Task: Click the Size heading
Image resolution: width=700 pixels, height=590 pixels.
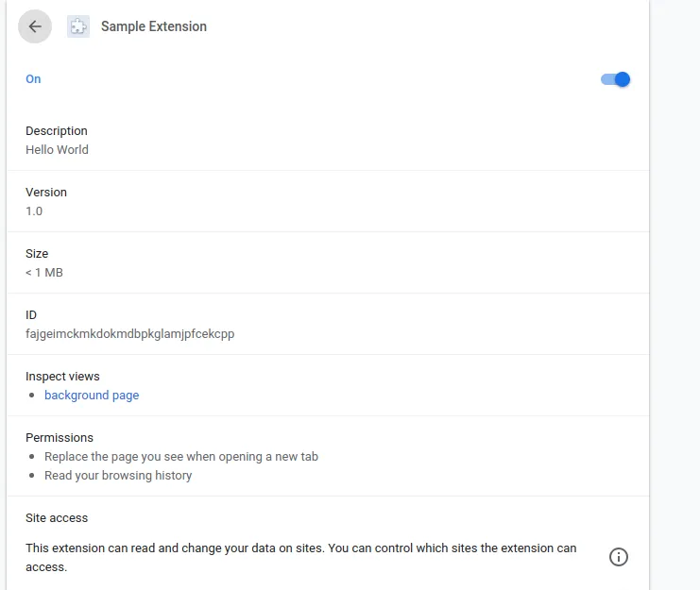Action: [37, 254]
